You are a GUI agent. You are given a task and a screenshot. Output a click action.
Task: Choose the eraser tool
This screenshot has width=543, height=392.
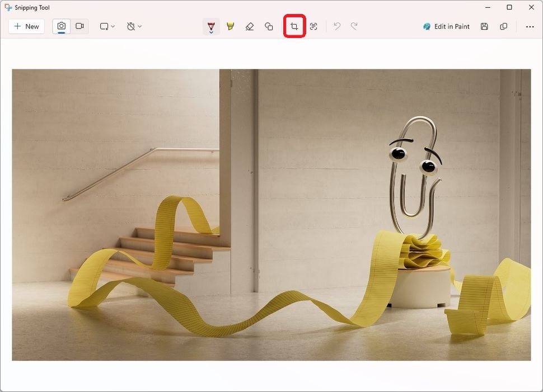[x=249, y=26]
